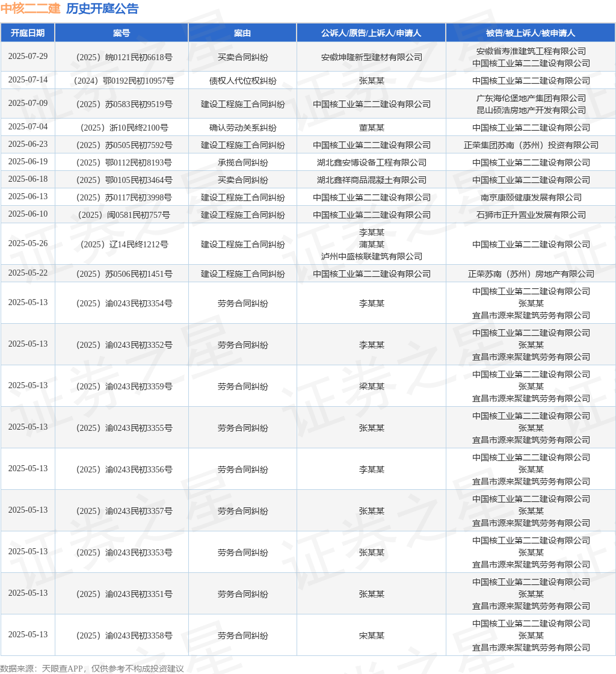This screenshot has width=616, height=674.
Task: Click the 案由 column header
Action: coord(242,33)
